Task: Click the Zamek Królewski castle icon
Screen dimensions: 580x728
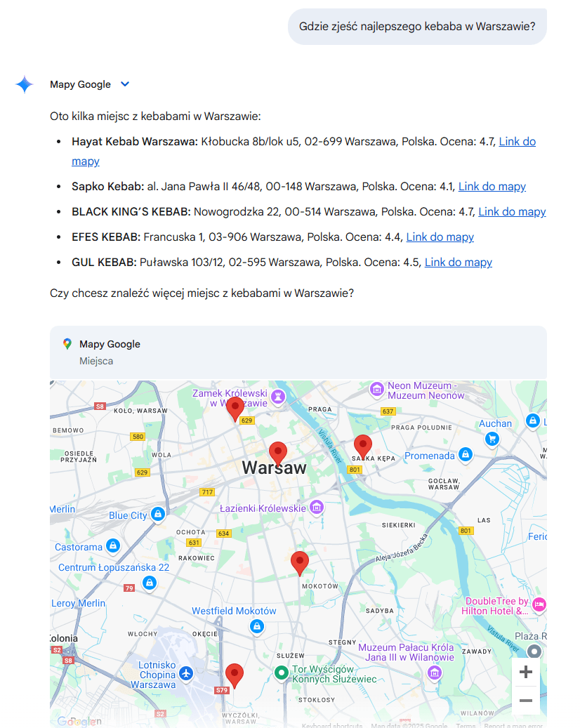Action: (278, 397)
